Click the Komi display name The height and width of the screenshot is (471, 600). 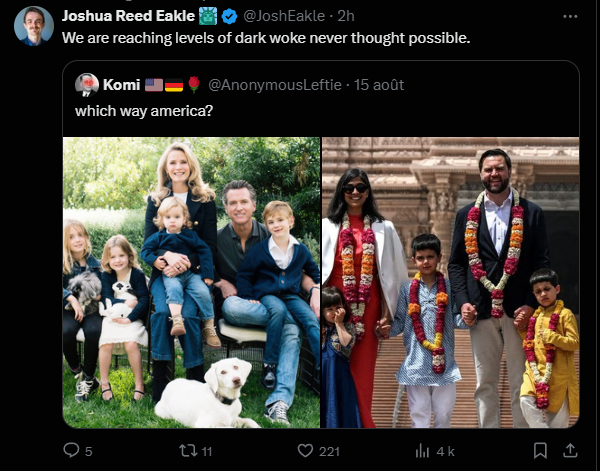click(x=121, y=84)
